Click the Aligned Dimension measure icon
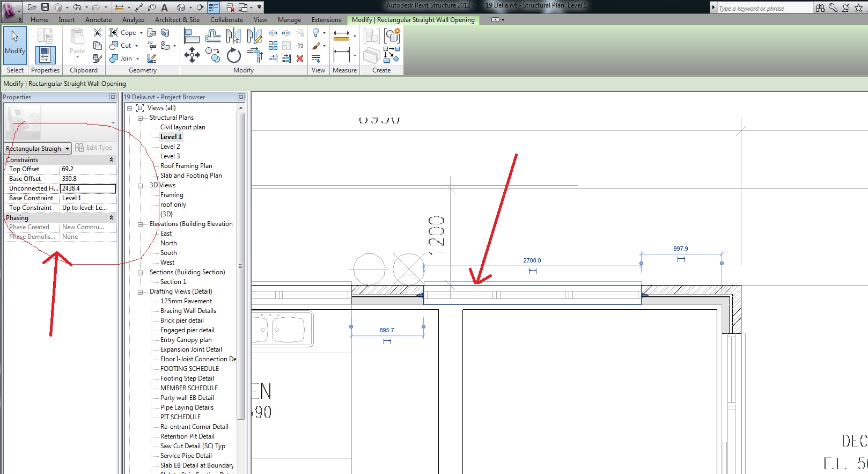Image resolution: width=868 pixels, height=474 pixels. click(x=341, y=36)
